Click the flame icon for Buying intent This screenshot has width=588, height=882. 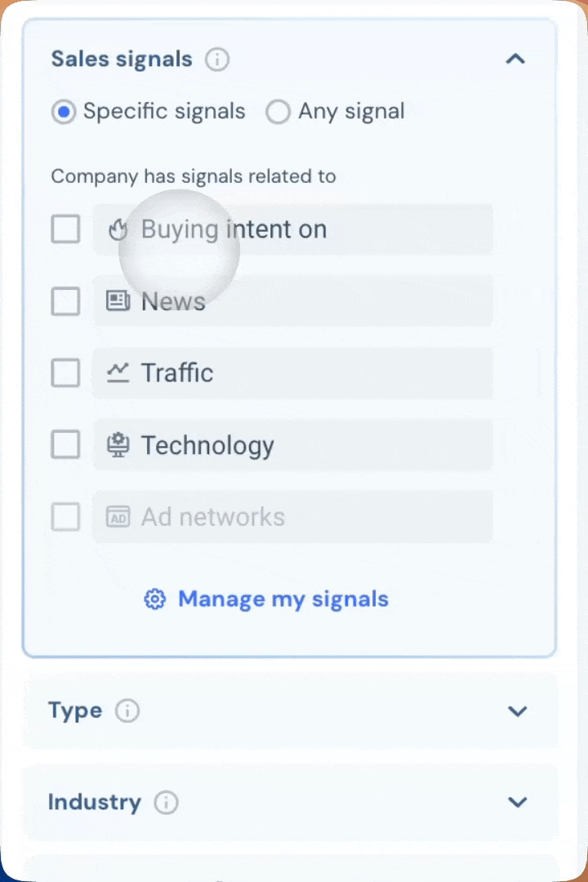pyautogui.click(x=118, y=229)
